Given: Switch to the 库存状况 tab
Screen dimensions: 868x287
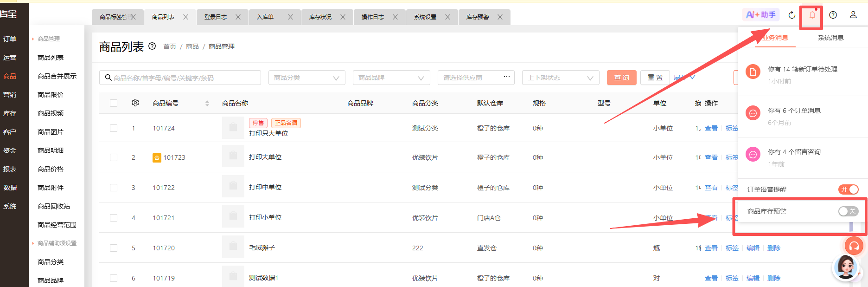Looking at the screenshot, I should 320,17.
